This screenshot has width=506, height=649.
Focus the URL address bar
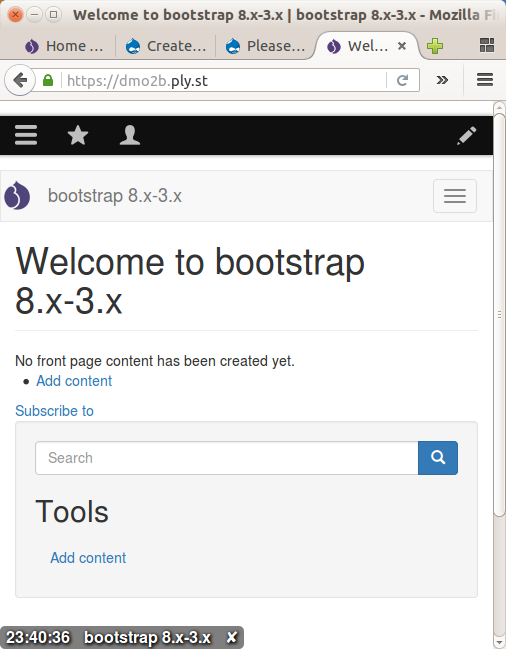223,80
